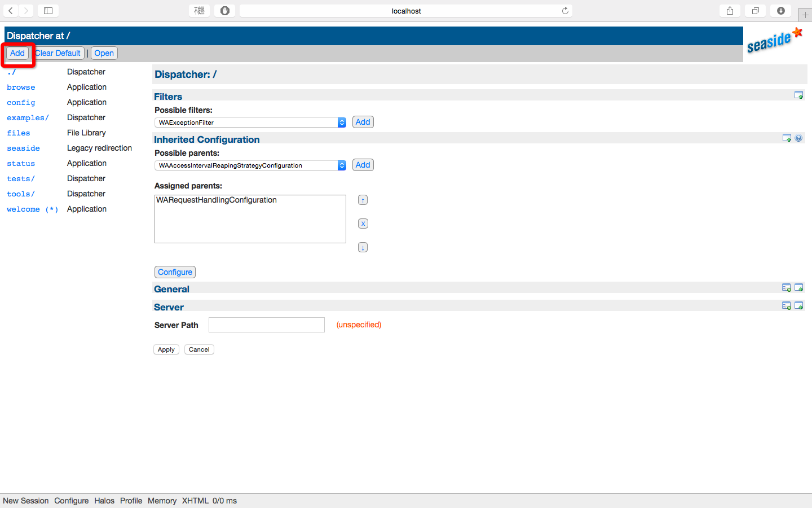
Task: Move assigned parent up with arrow button
Action: (x=363, y=200)
